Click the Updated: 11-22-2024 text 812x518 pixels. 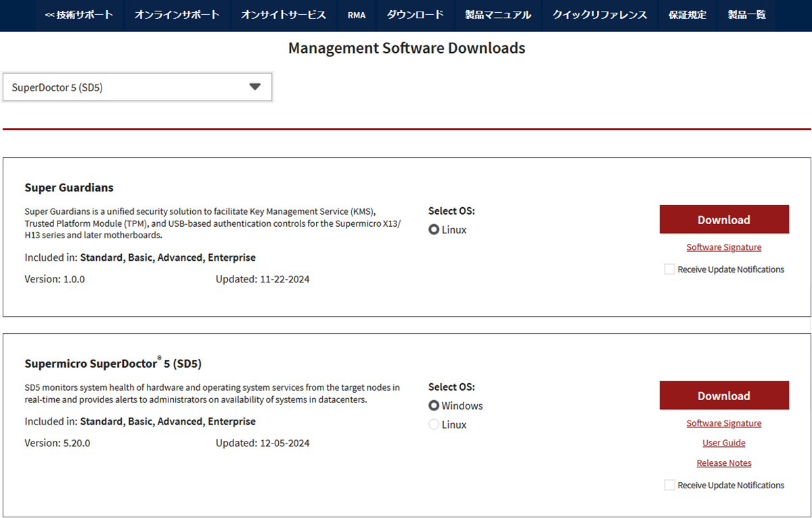pyautogui.click(x=263, y=279)
